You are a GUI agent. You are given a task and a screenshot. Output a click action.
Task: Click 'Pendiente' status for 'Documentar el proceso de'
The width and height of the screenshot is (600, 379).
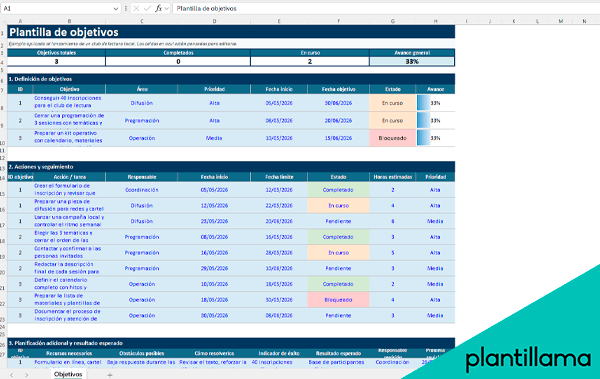pos(338,315)
